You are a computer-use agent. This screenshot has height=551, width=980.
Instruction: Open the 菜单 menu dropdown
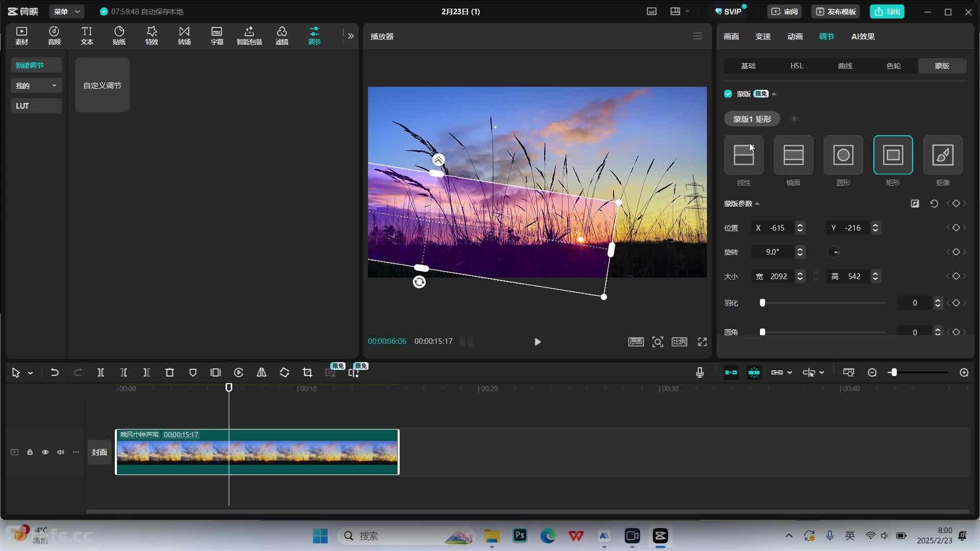67,11
